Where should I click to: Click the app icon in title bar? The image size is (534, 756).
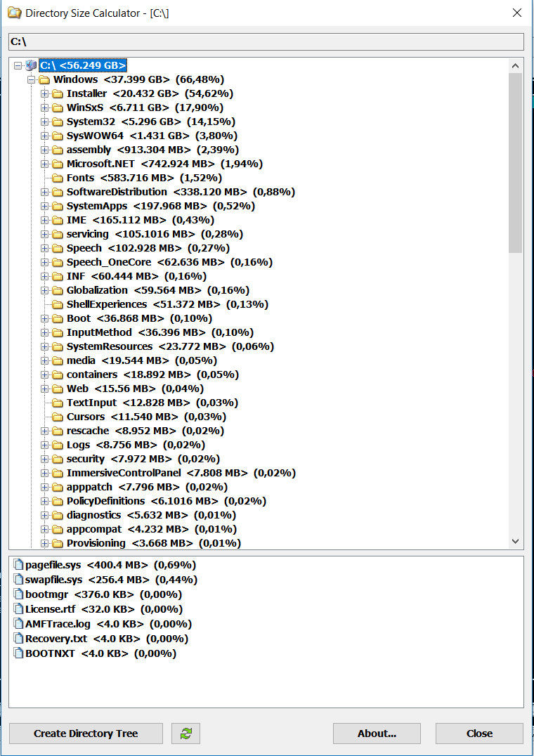(15, 13)
